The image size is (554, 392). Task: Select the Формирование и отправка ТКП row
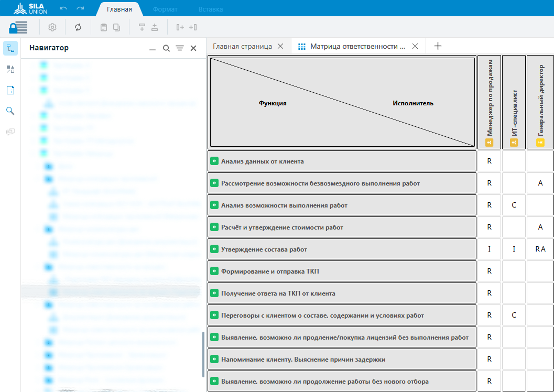click(341, 271)
